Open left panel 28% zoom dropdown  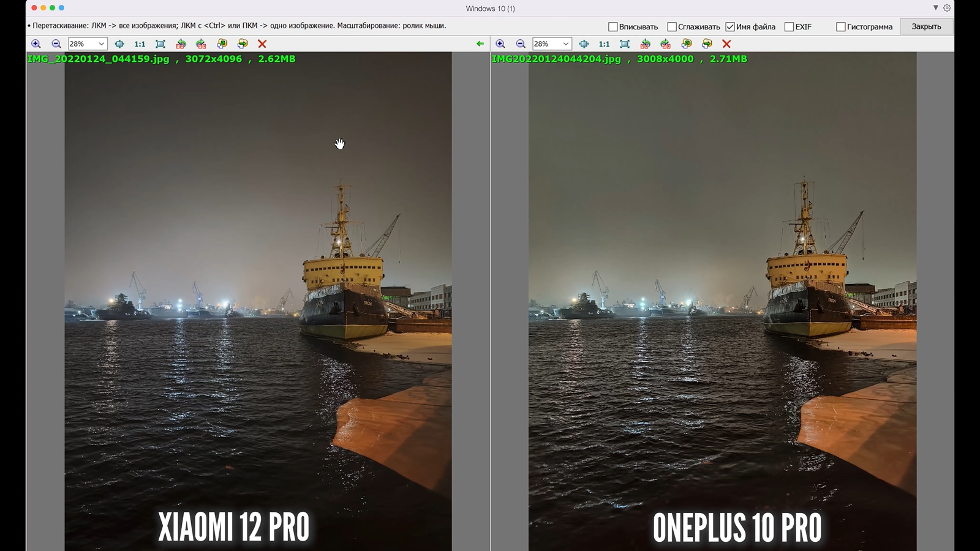point(101,44)
